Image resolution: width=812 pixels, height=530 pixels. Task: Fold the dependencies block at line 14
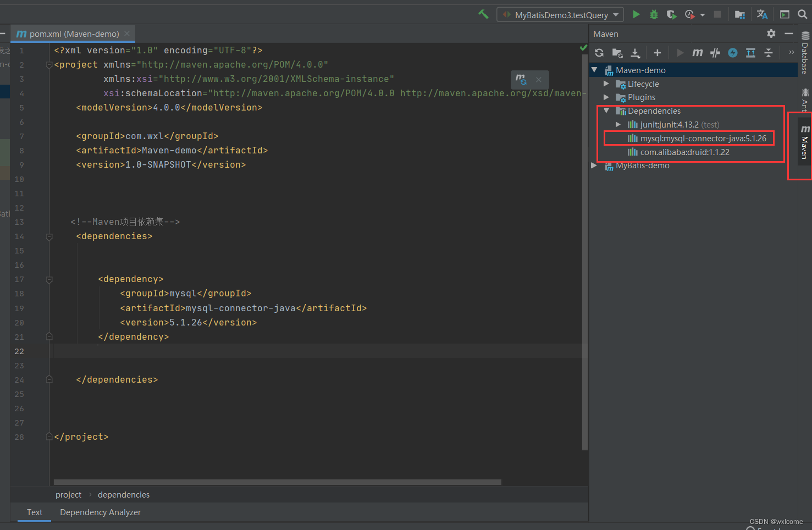point(49,236)
